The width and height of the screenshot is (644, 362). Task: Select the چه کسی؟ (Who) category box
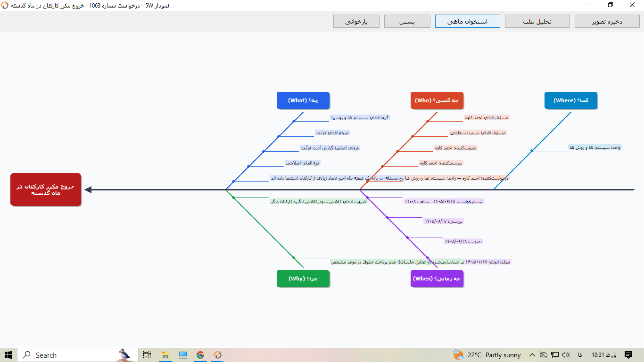(437, 100)
